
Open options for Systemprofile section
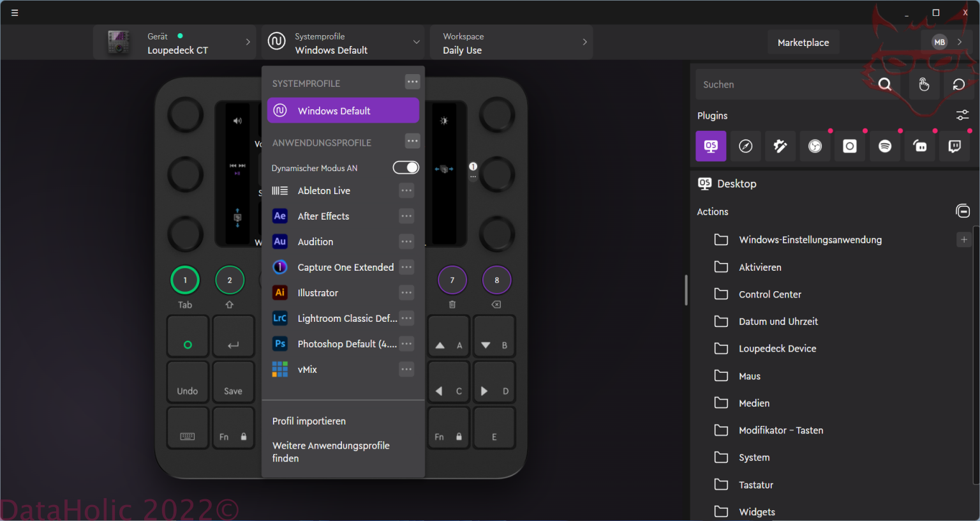413,82
